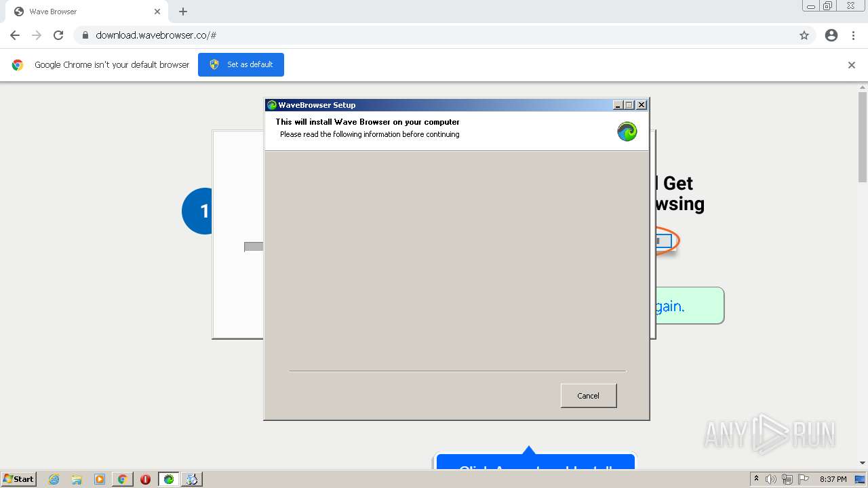Switch to the Wave Browser tab
The height and width of the screenshot is (488, 868).
coord(86,12)
